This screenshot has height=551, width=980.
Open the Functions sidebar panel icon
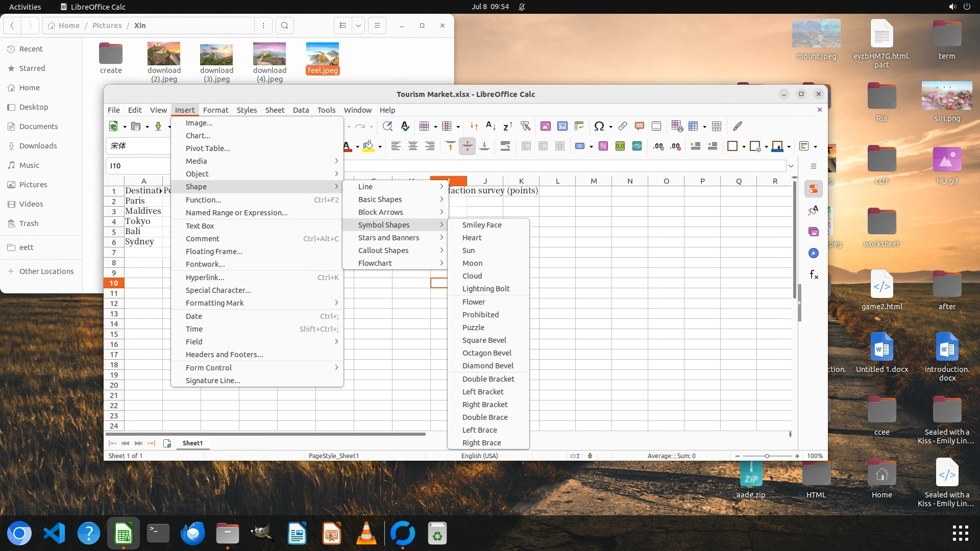pyautogui.click(x=814, y=275)
